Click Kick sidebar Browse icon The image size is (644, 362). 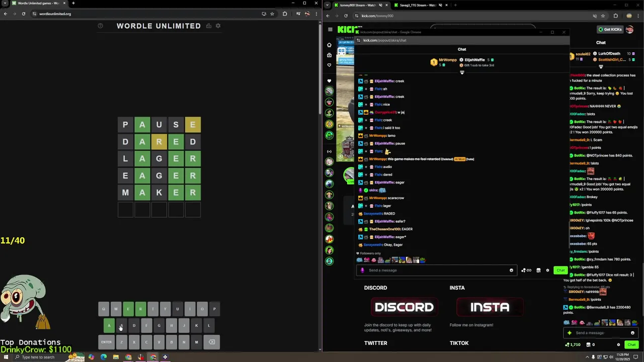click(329, 55)
